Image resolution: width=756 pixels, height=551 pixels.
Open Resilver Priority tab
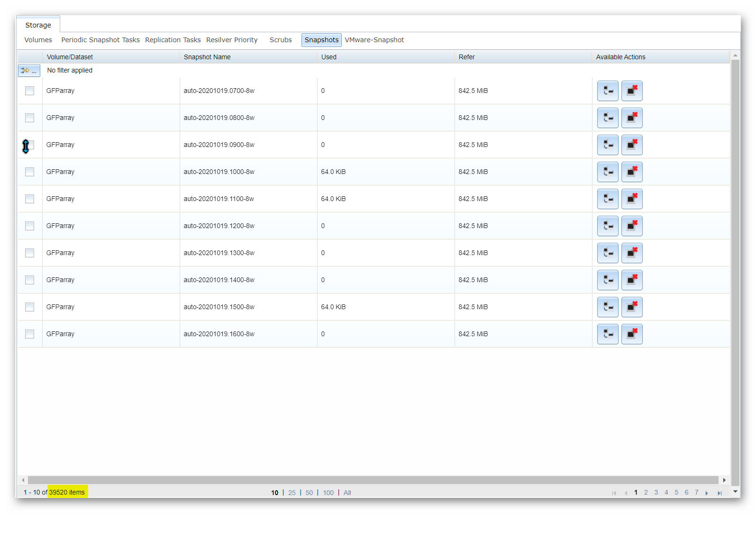pos(232,40)
